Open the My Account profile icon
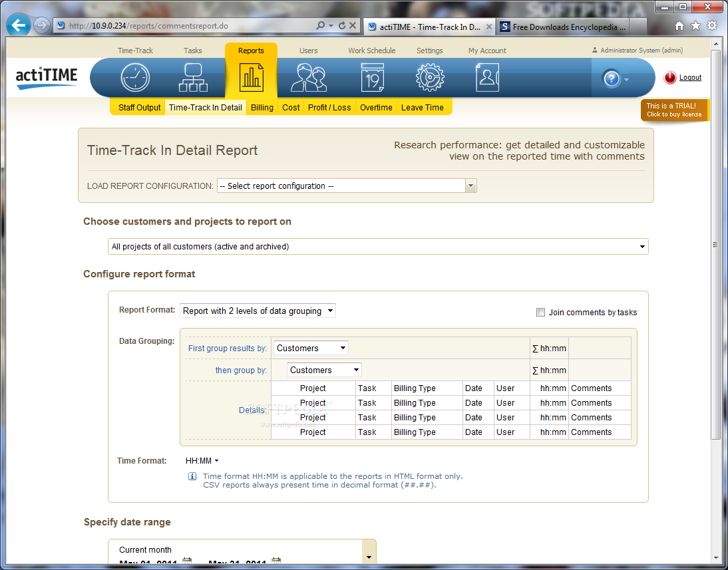This screenshot has width=728, height=570. click(487, 78)
